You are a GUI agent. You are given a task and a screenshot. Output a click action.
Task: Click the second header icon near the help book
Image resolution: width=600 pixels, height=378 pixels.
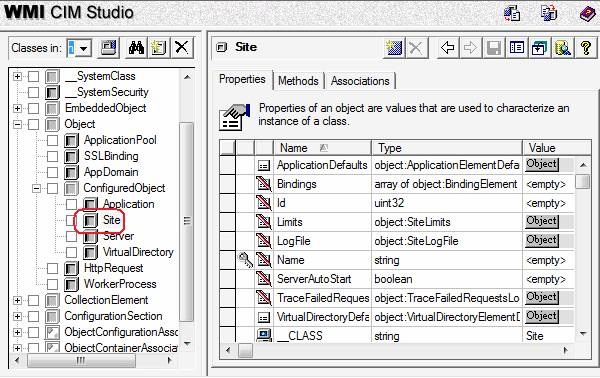549,13
